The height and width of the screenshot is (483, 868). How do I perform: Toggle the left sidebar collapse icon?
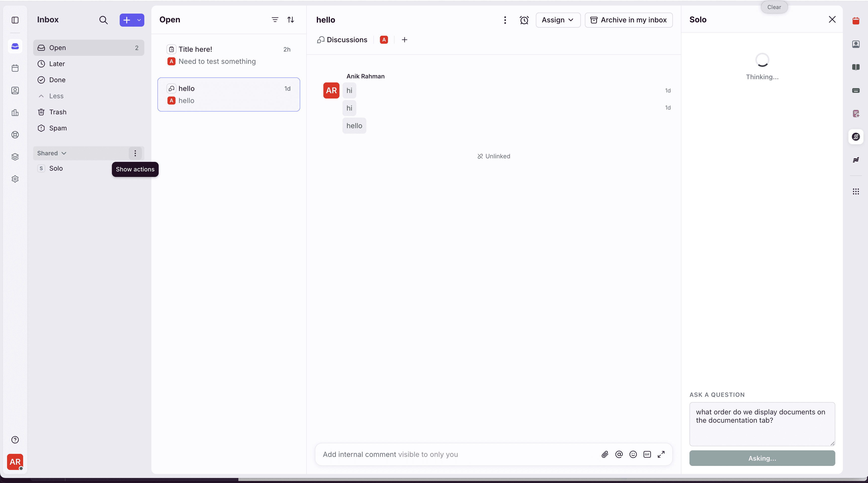coord(15,20)
